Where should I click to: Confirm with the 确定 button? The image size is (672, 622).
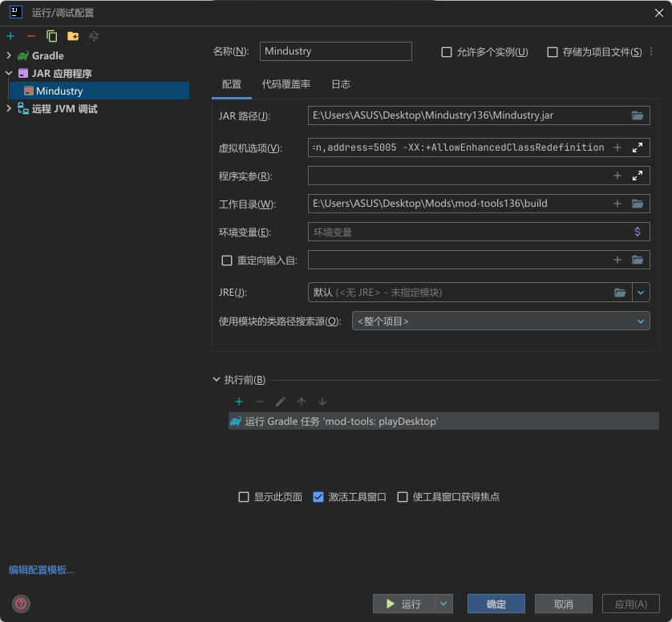pos(496,604)
